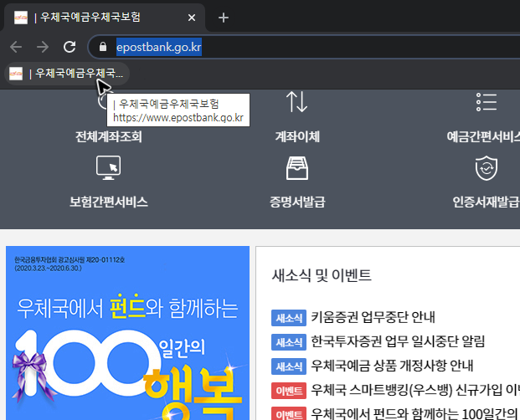The image size is (520, 420).
Task: Open the 보험간편서비스 menu label
Action: (x=109, y=202)
